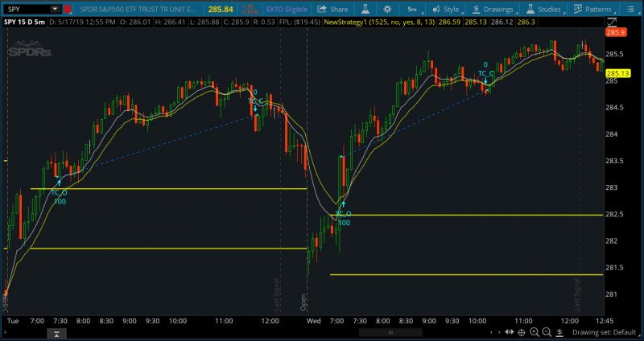Click the flask icon beside Share

pyautogui.click(x=366, y=9)
